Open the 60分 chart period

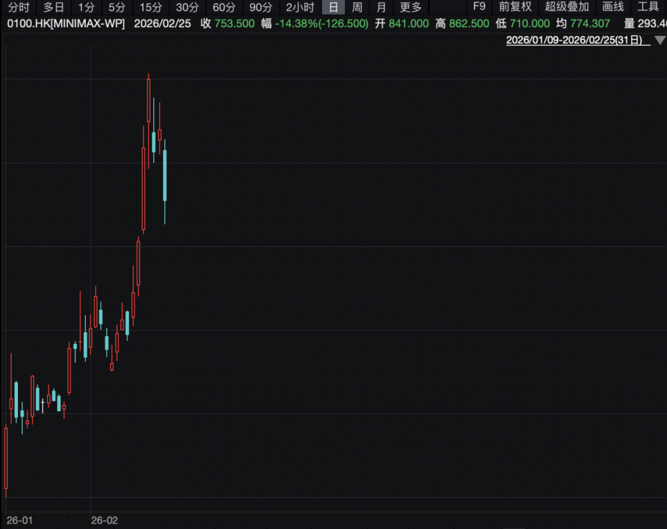(x=224, y=7)
